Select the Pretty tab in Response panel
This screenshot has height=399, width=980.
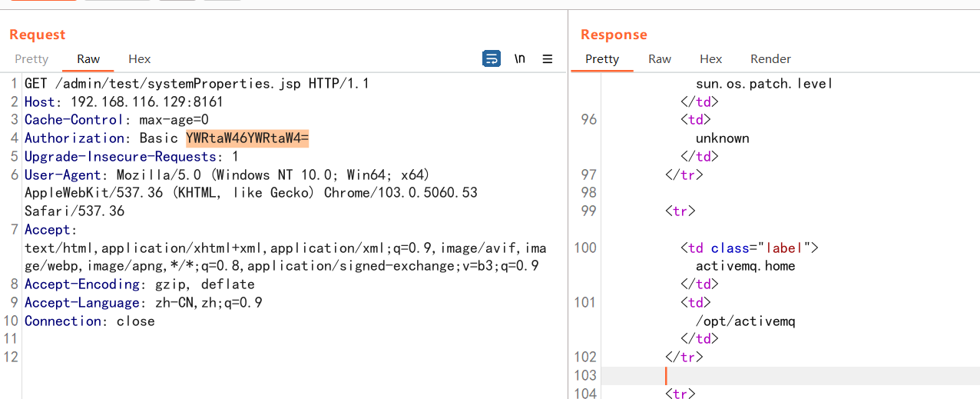click(602, 59)
